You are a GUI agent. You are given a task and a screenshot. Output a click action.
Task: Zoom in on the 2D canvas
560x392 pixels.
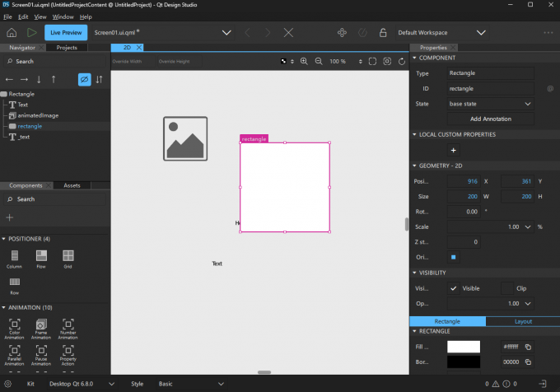[x=304, y=61]
